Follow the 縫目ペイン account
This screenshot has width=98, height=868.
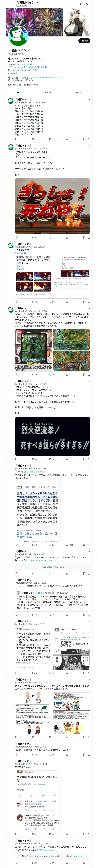pyautogui.click(x=84, y=41)
